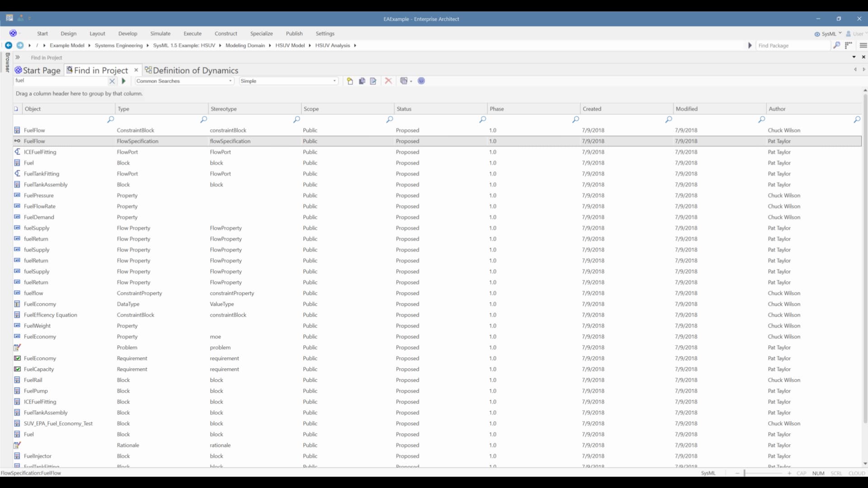Open the Construct ribbon tab
The height and width of the screenshot is (488, 868).
click(226, 33)
